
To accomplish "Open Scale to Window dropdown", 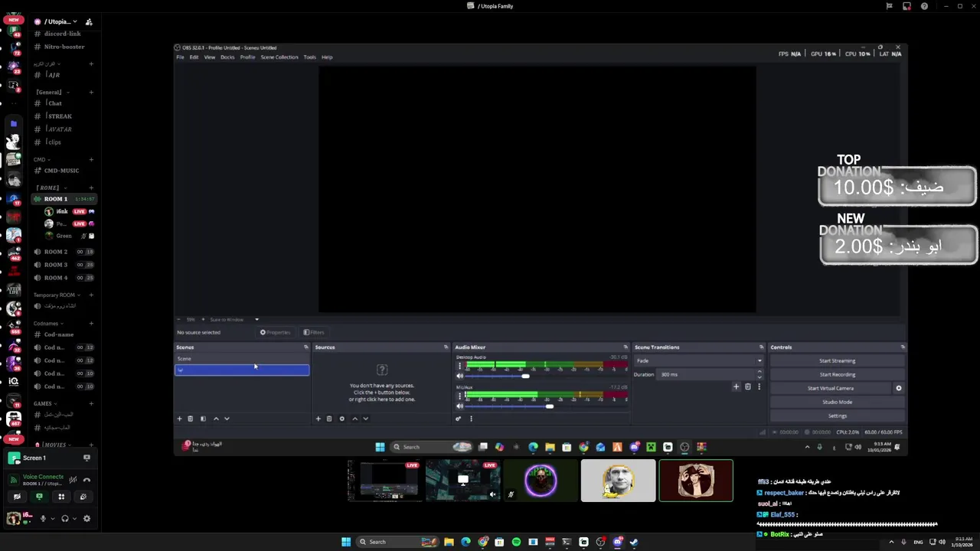I will coord(234,319).
